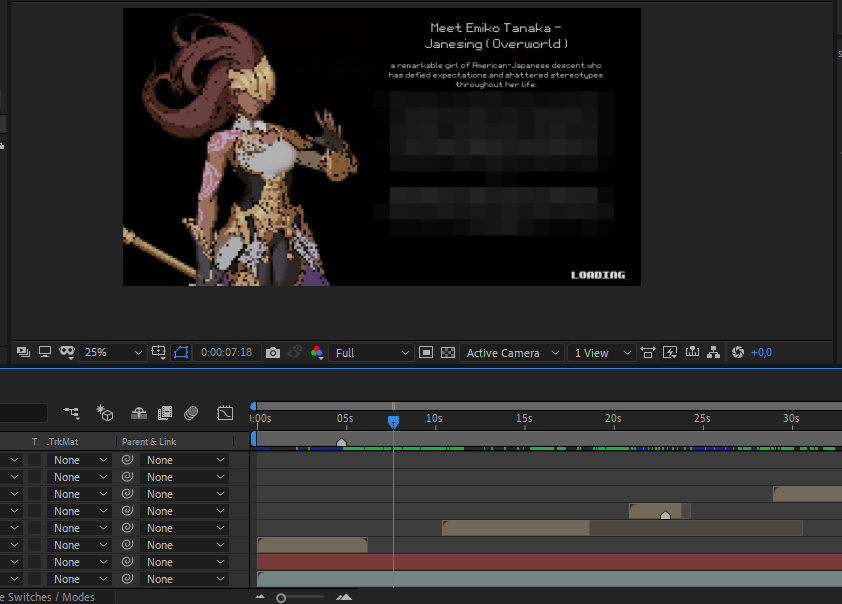This screenshot has width=842, height=604.
Task: Toggle the transparency grid checkerboard icon
Action: [x=448, y=353]
